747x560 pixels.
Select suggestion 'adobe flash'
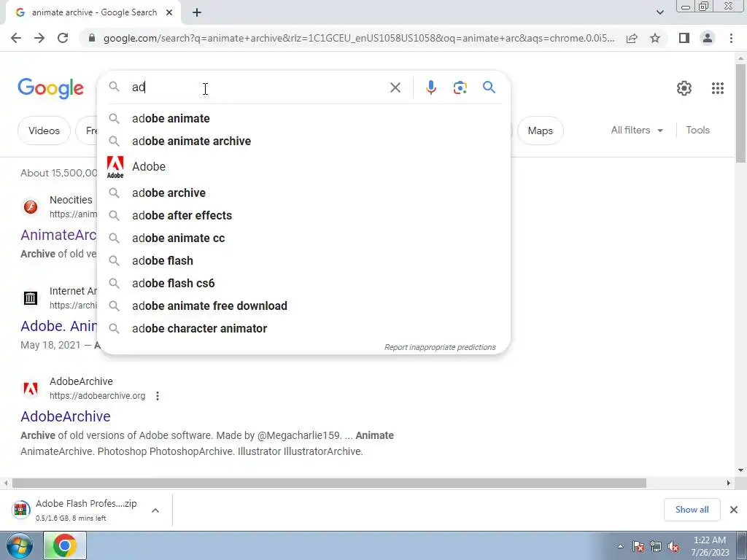pos(304,260)
